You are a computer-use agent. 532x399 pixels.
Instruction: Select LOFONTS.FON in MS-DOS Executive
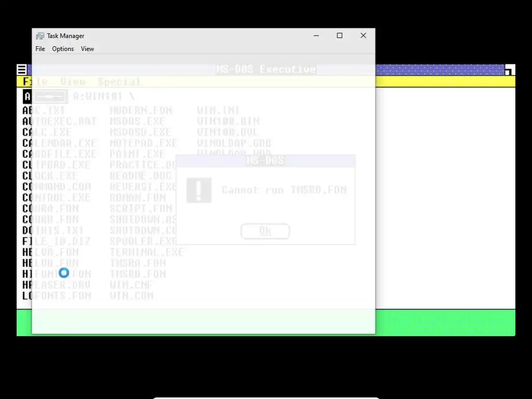point(57,296)
